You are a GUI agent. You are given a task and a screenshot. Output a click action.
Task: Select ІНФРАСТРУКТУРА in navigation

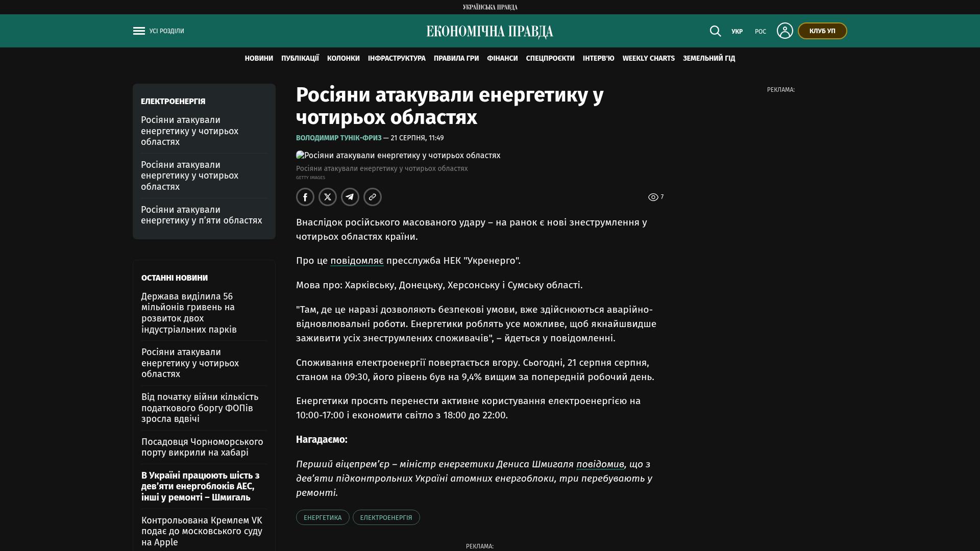point(397,59)
